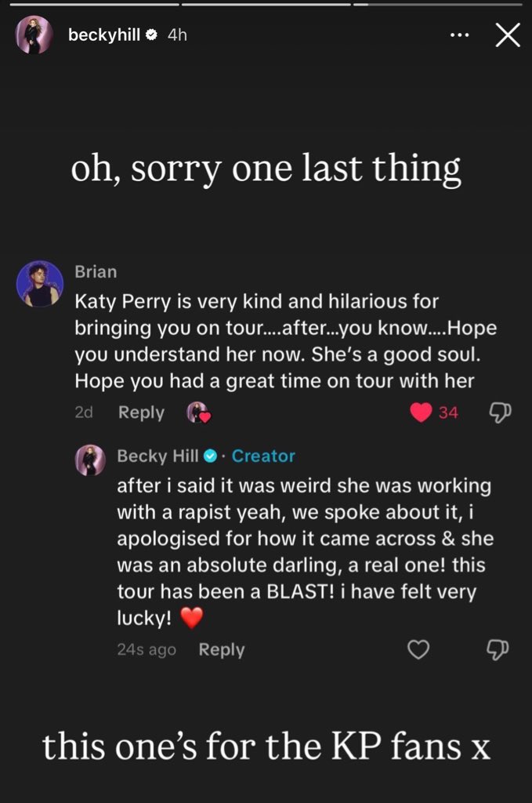Open the beckyhill username link in the header

[104, 35]
